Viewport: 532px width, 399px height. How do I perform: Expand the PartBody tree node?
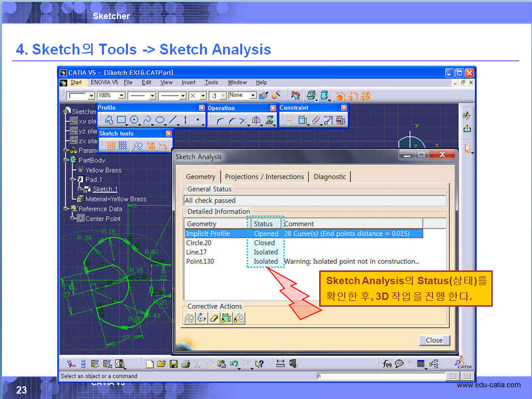[x=66, y=160]
